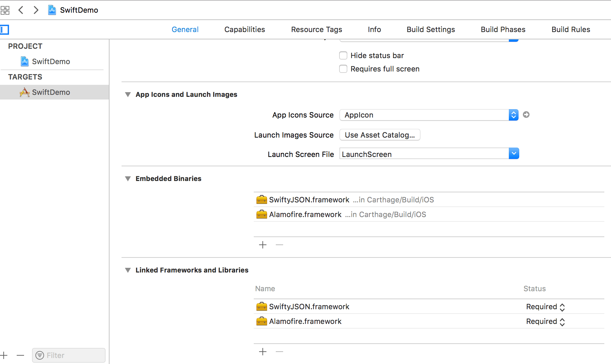Image resolution: width=611 pixels, height=364 pixels.
Task: Select SwiftyJSON.framework row in Linked Frameworks
Action: [429, 307]
